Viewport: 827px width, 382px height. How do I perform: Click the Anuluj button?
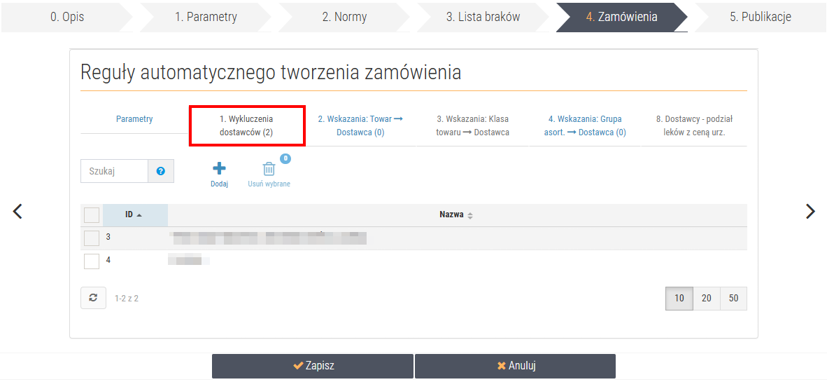coord(515,366)
